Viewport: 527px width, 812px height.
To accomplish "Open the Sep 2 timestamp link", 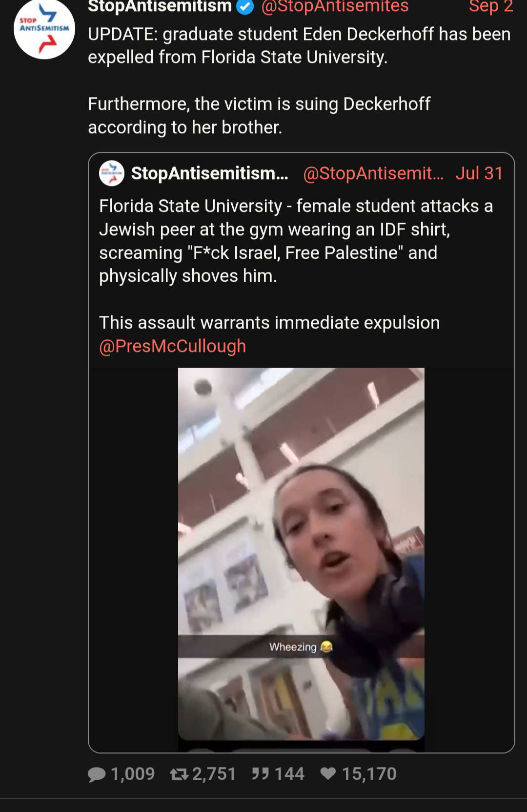I will [491, 7].
